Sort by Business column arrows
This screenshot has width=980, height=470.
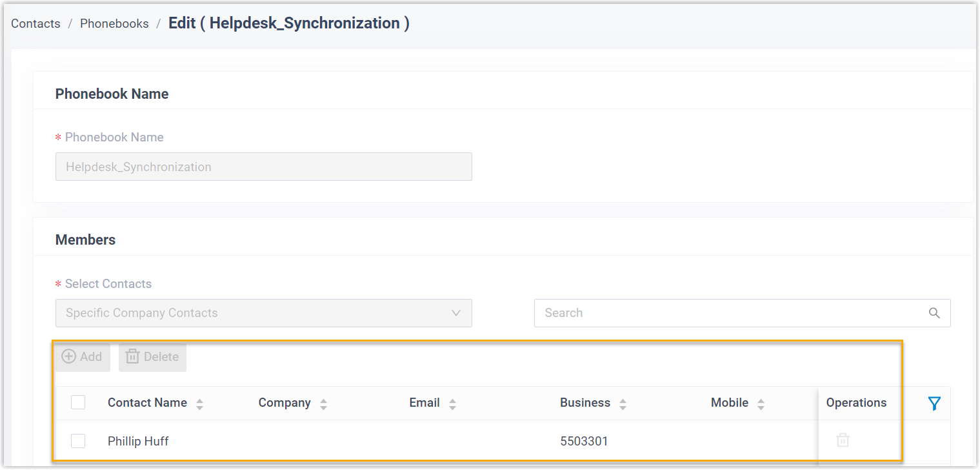click(x=623, y=404)
